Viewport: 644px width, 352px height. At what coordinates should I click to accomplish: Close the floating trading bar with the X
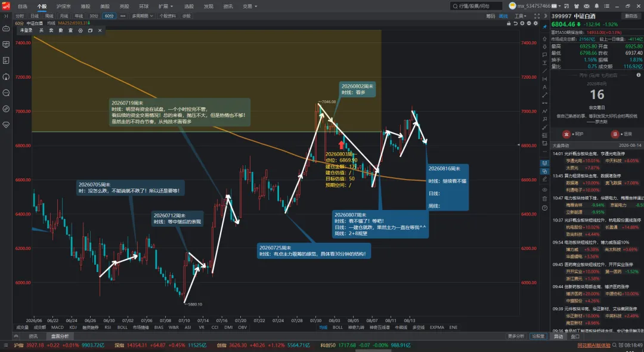(100, 30)
